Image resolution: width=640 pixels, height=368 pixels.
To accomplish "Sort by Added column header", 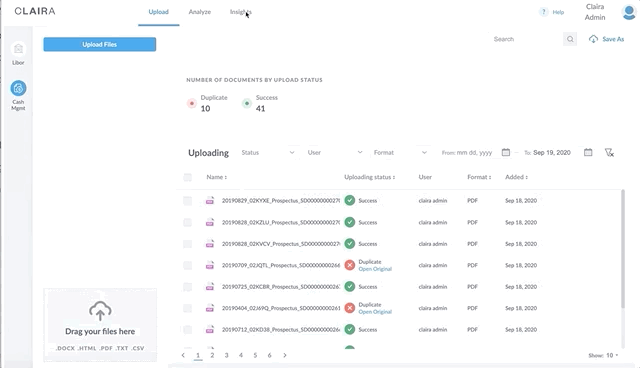I will click(x=516, y=177).
